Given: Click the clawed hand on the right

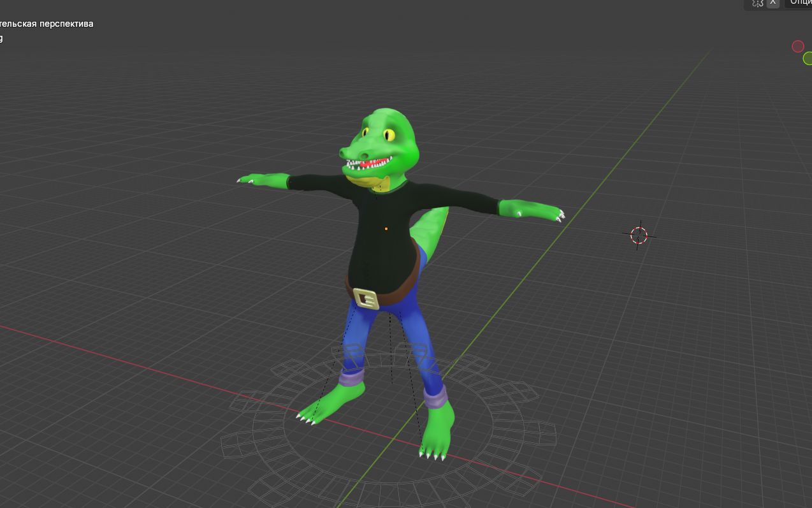Looking at the screenshot, I should (x=539, y=210).
